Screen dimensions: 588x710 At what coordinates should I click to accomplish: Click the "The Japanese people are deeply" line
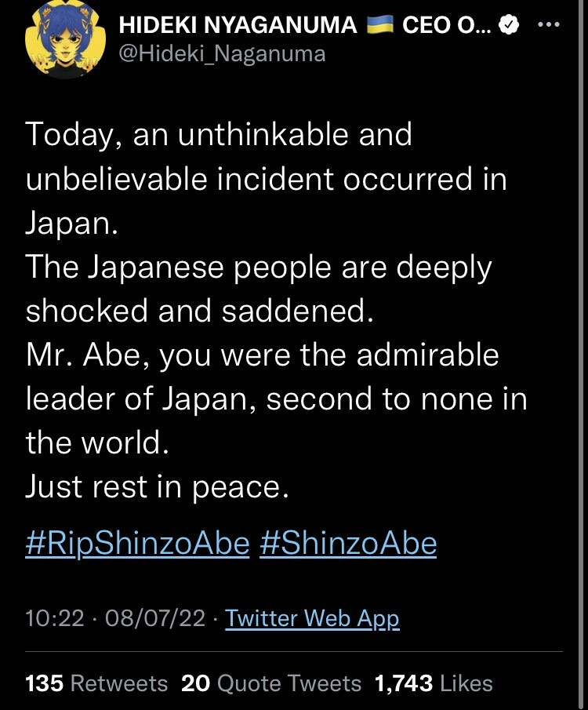click(259, 268)
